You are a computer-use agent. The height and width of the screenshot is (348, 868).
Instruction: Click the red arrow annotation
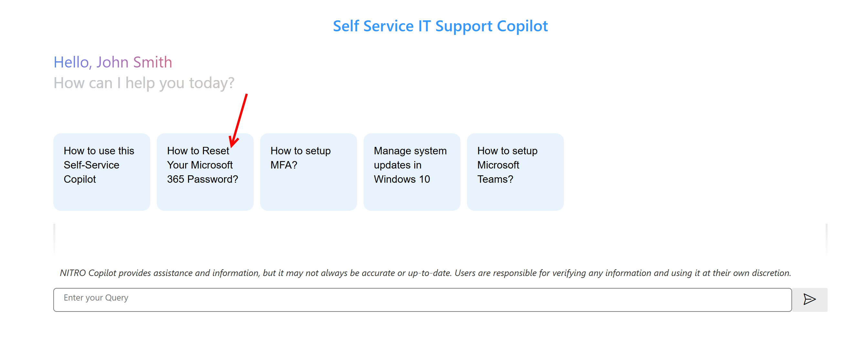(x=238, y=119)
